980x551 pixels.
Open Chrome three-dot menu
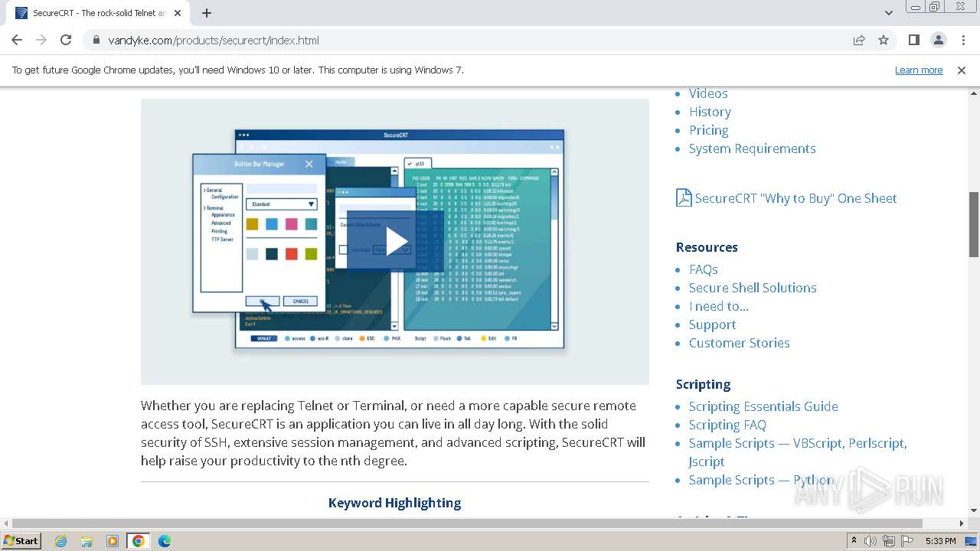tap(962, 40)
